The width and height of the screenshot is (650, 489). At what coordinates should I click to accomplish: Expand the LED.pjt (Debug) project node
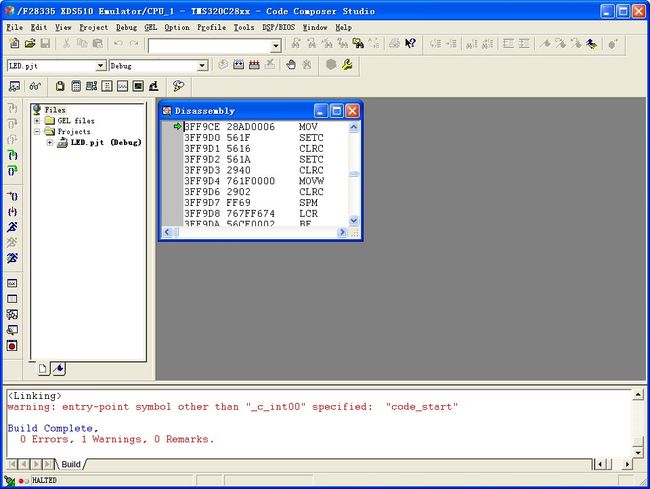click(49, 142)
